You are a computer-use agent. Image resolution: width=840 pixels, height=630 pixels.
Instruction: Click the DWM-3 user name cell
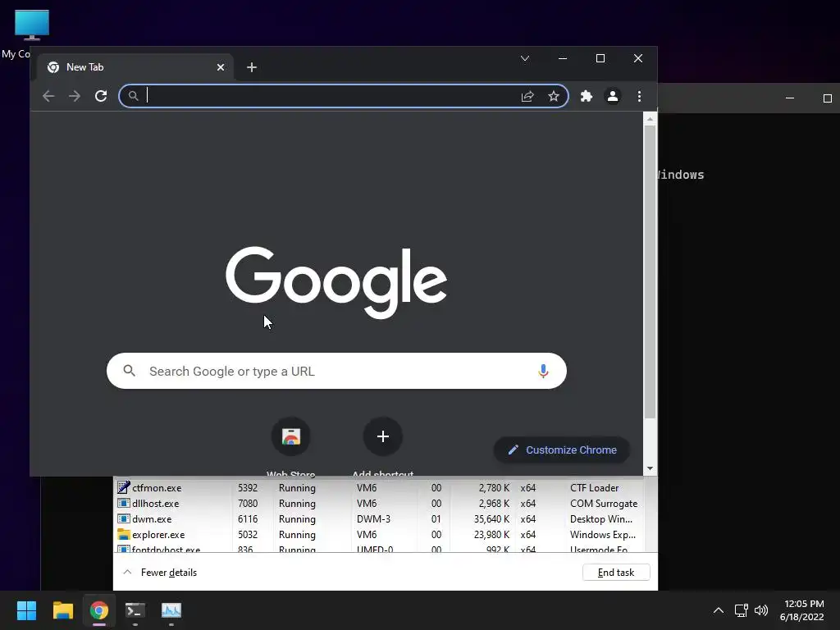tap(373, 519)
